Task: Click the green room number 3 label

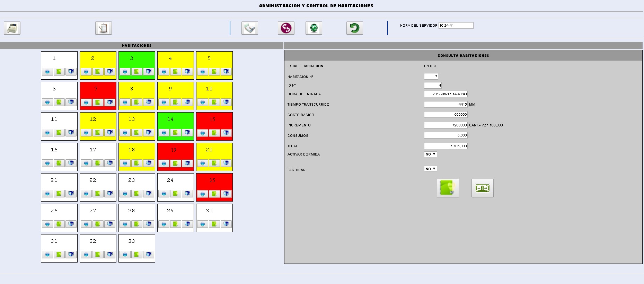Action: coord(131,59)
